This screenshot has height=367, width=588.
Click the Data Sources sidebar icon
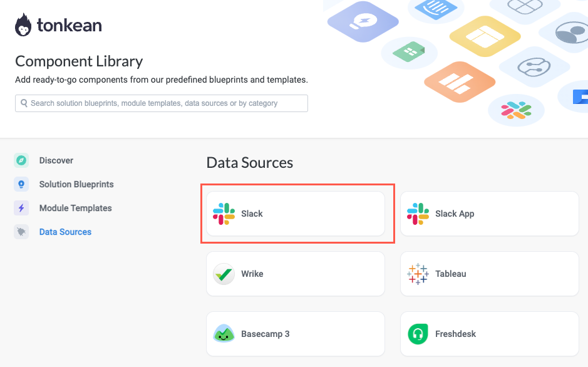click(x=21, y=232)
